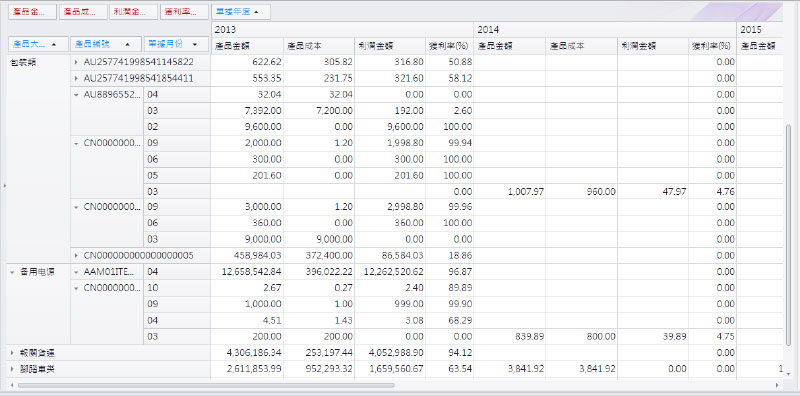Image resolution: width=800 pixels, height=396 pixels.
Task: Click the vertical scrollbar down arrow
Action: tap(789, 374)
